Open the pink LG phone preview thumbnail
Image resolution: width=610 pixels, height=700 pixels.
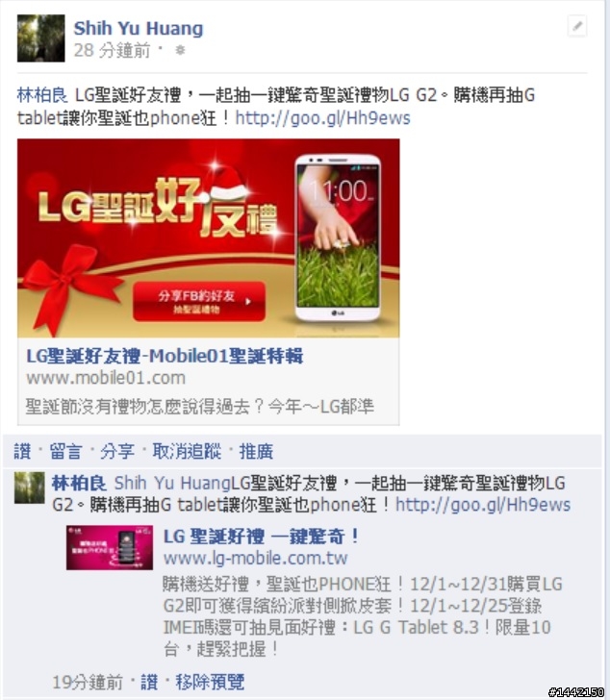110,548
